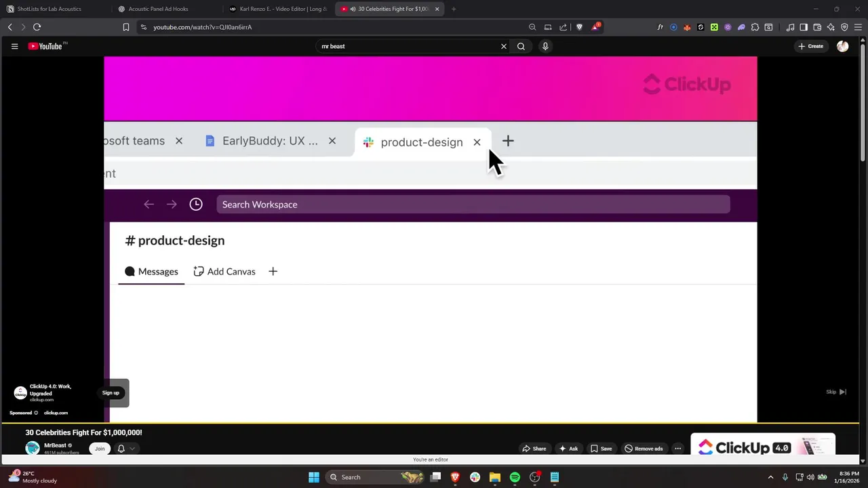Open the Leo AI sparkle icon

click(831, 27)
